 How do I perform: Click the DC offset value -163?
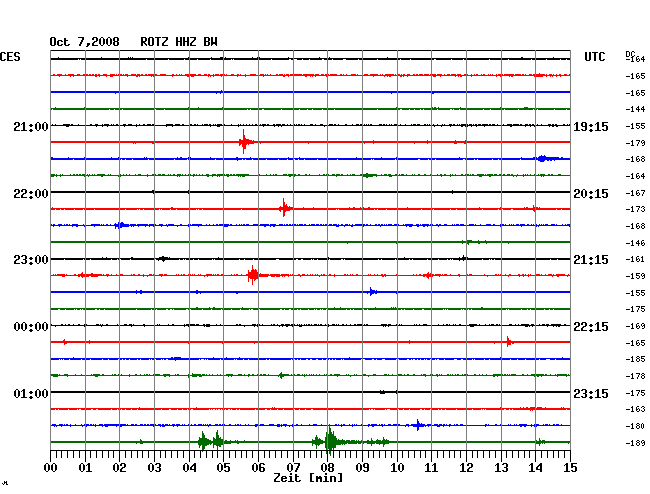pos(635,409)
